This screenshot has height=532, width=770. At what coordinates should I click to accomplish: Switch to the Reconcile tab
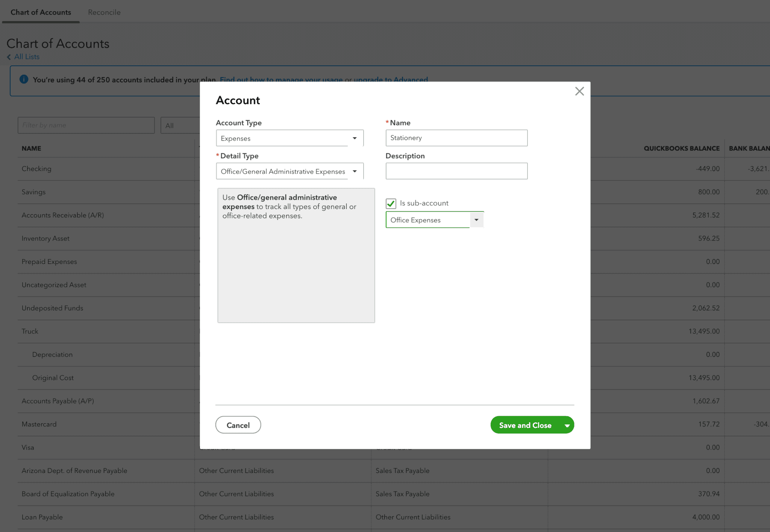click(104, 12)
